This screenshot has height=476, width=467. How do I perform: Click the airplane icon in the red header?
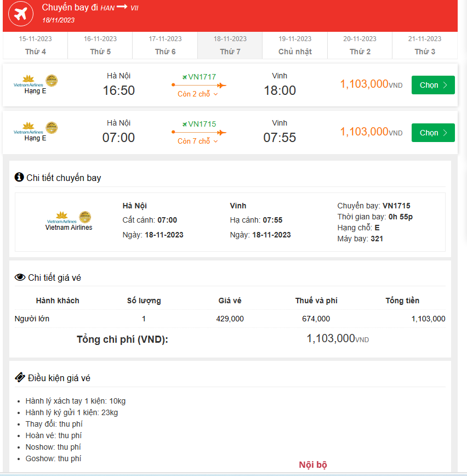tap(21, 14)
